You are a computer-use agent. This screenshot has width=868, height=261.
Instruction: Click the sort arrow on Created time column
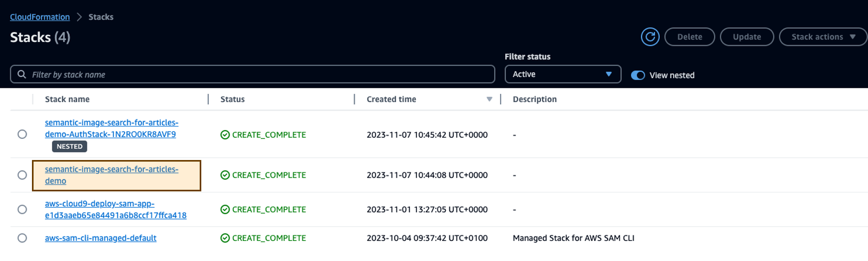pyautogui.click(x=489, y=99)
